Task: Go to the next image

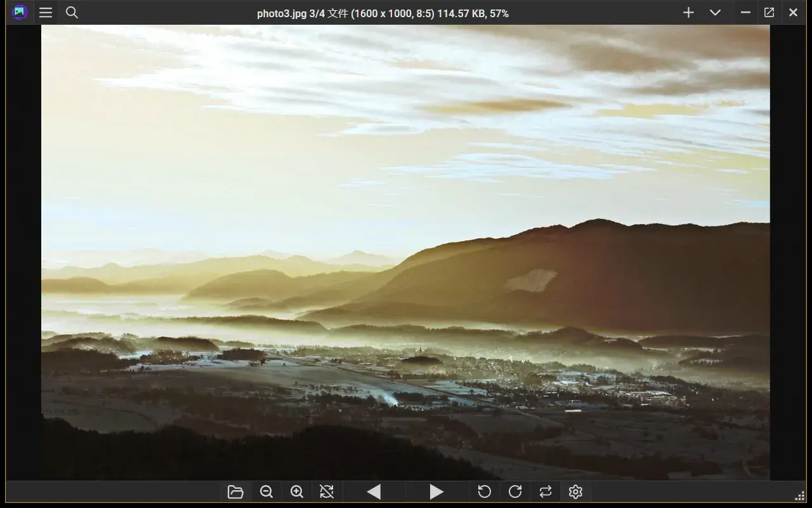Action: 436,491
